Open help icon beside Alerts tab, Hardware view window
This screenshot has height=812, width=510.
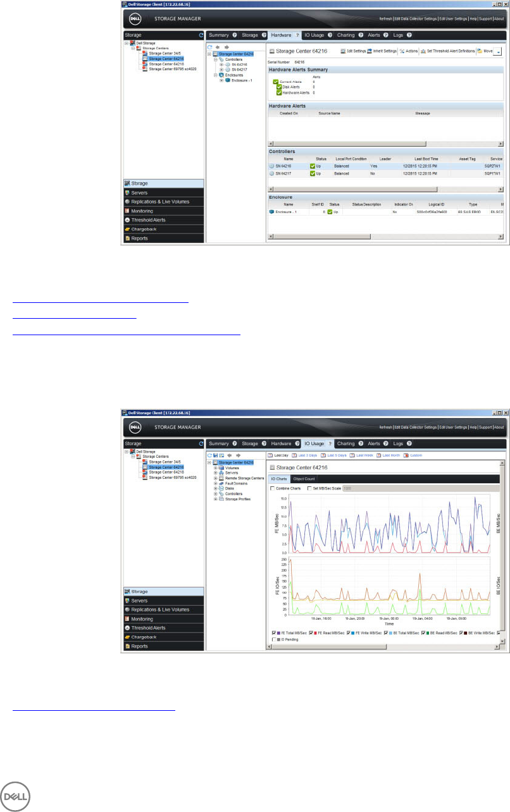[386, 35]
